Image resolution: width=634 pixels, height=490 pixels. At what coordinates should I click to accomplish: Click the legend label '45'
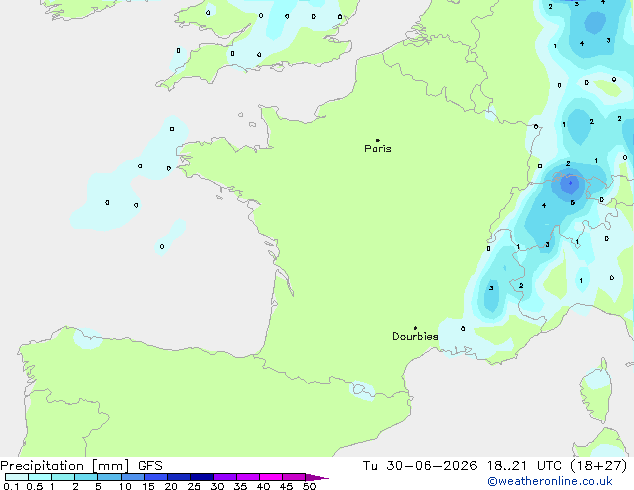(x=286, y=486)
